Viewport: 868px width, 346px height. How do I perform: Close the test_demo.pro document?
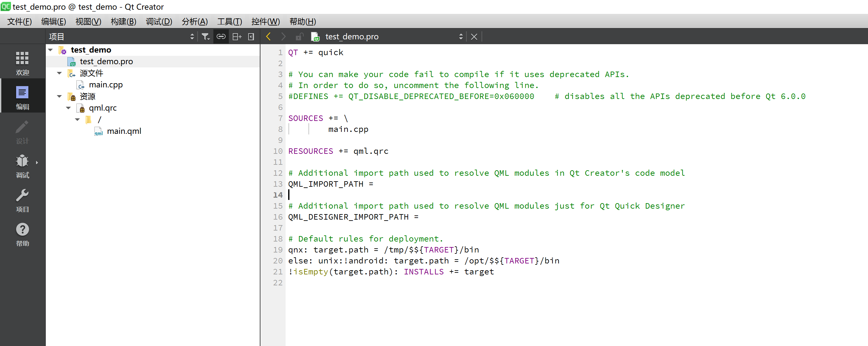474,36
